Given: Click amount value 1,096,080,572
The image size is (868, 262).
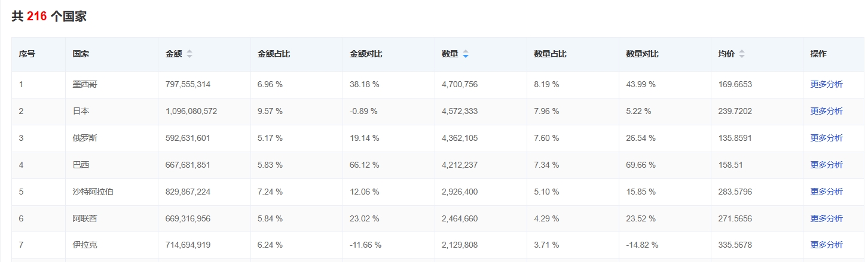Looking at the screenshot, I should click(x=191, y=111).
